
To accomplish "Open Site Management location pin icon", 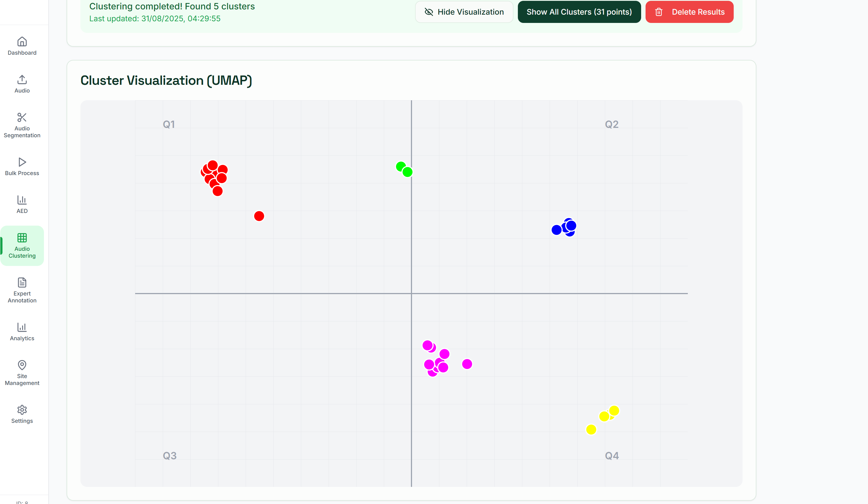I will tap(22, 365).
